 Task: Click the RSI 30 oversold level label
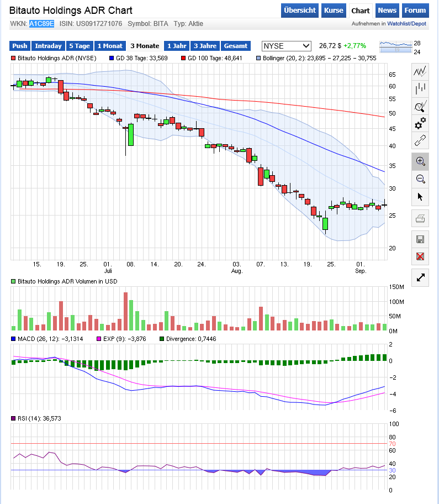[392, 471]
